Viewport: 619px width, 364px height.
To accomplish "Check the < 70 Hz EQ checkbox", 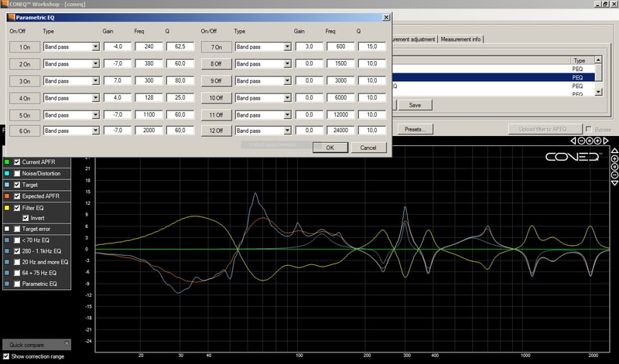I will pos(17,240).
